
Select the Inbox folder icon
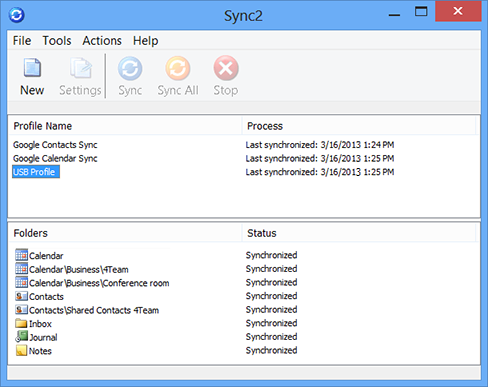tap(21, 323)
